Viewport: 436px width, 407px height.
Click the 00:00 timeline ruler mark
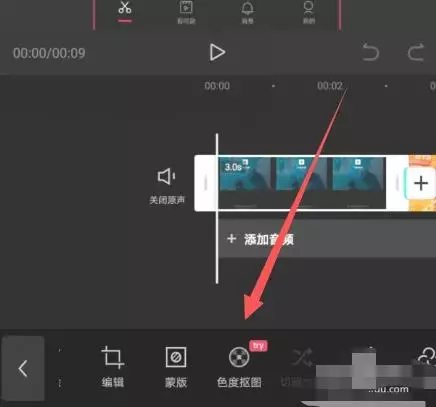pos(217,86)
